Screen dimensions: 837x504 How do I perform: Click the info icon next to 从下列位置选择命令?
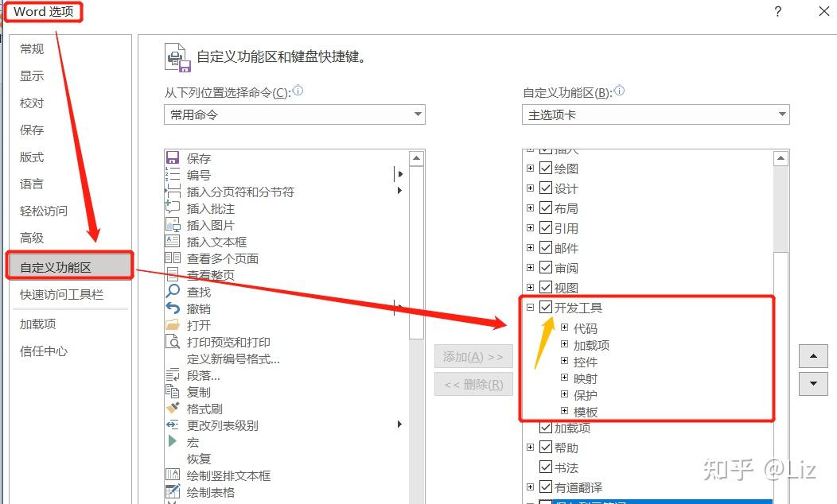click(298, 91)
